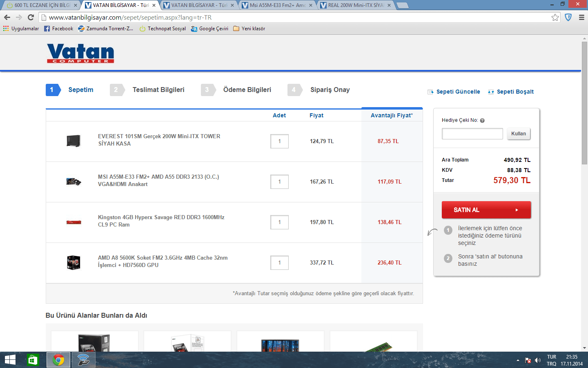This screenshot has height=368, width=588.
Task: Select the Sepetim step
Action: click(70, 90)
